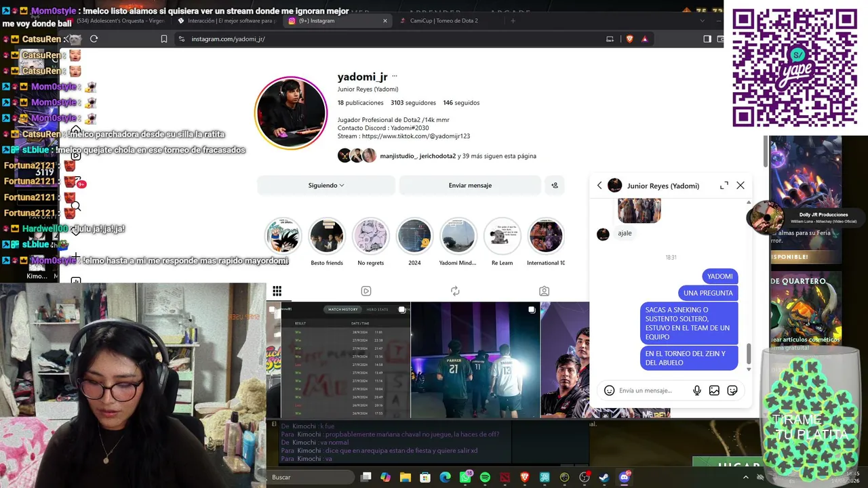
Task: Open Steam from the taskbar
Action: click(x=604, y=477)
